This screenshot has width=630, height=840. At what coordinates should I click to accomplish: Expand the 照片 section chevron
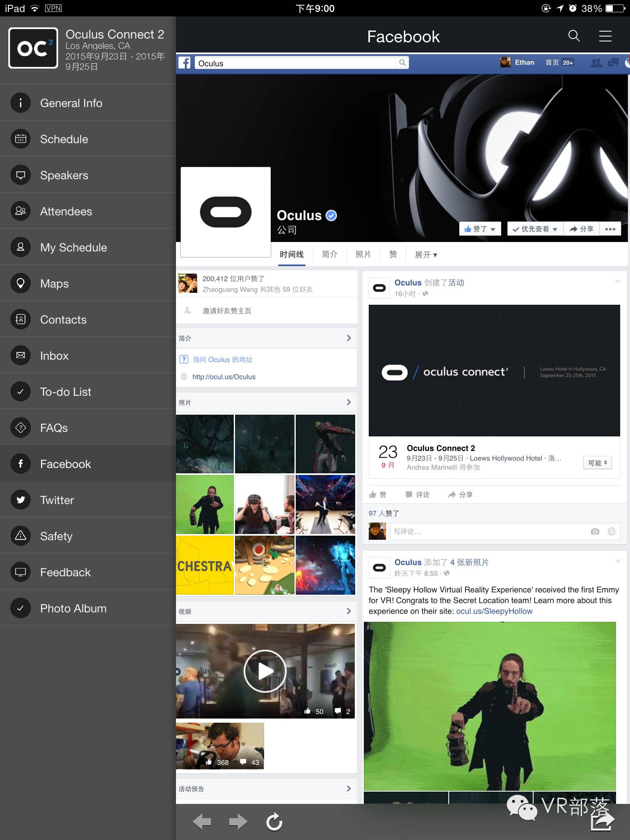pos(349,402)
